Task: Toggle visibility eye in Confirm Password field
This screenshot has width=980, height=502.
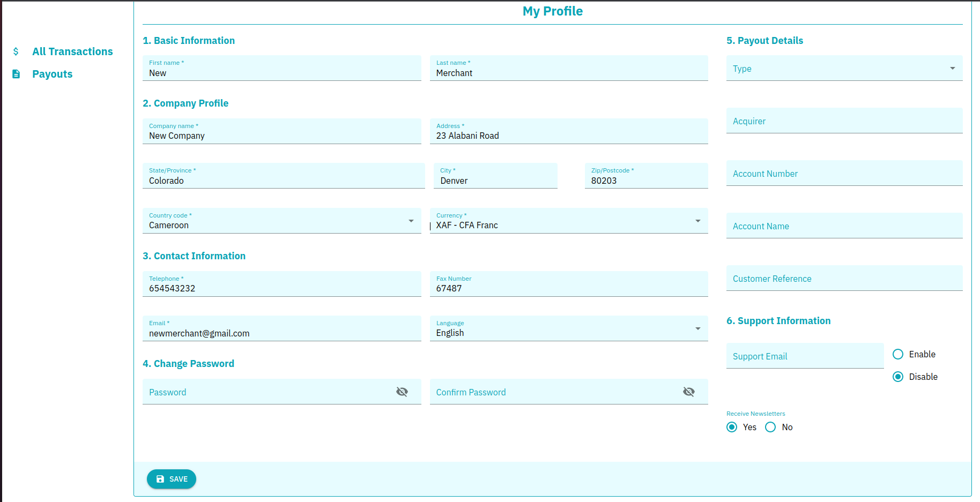Action: point(689,392)
